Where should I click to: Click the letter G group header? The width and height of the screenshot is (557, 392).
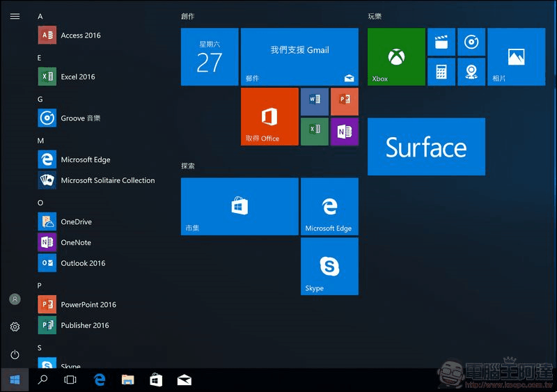(40, 99)
